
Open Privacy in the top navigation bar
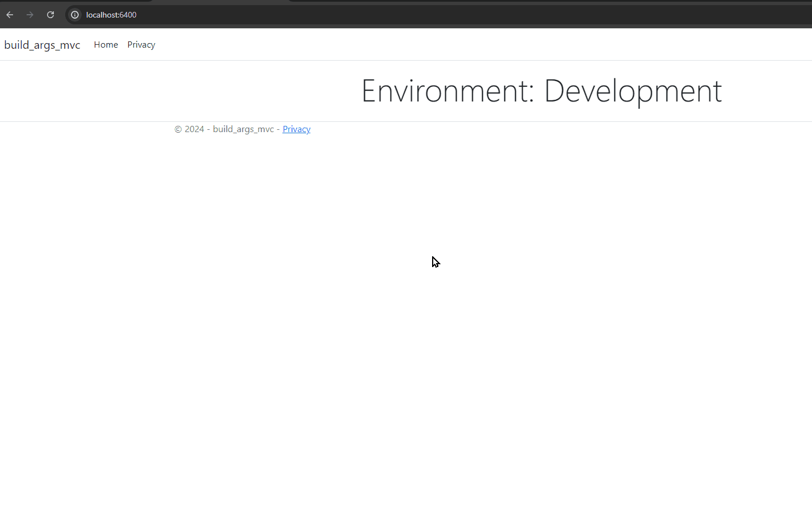[141, 45]
